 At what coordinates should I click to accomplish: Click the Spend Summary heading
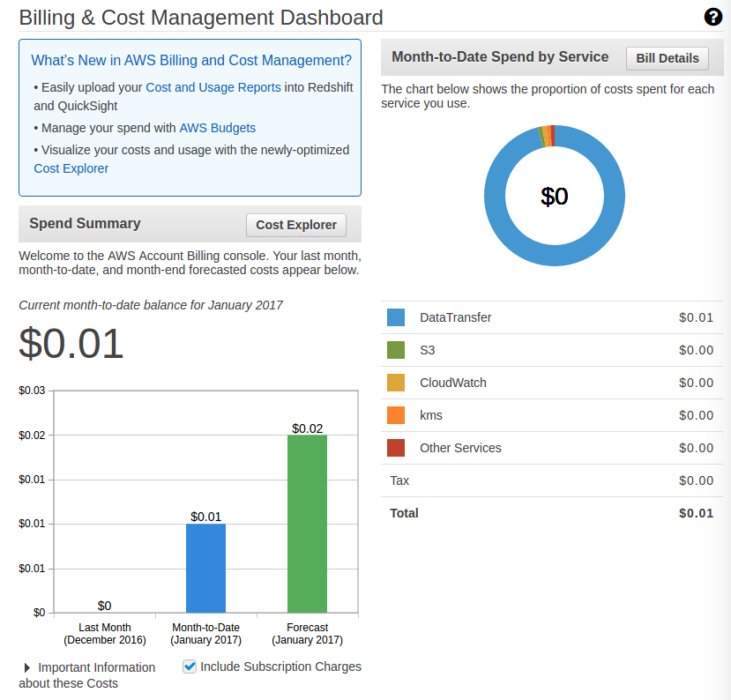85,223
